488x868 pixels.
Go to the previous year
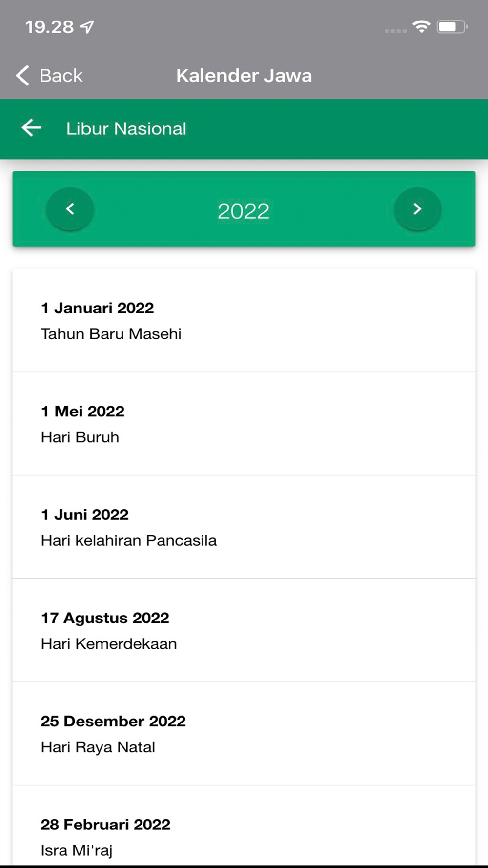click(x=70, y=209)
